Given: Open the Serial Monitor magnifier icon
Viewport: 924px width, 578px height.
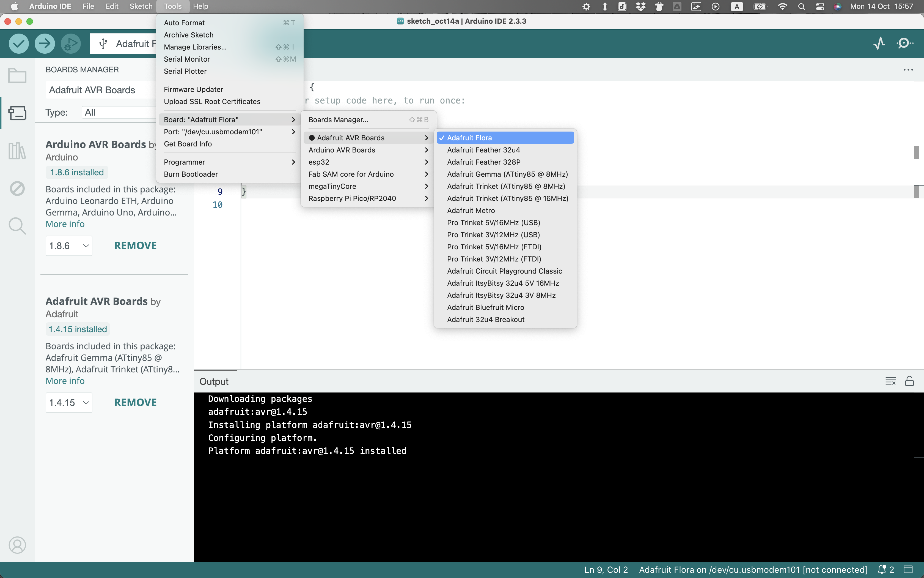Looking at the screenshot, I should tap(904, 43).
